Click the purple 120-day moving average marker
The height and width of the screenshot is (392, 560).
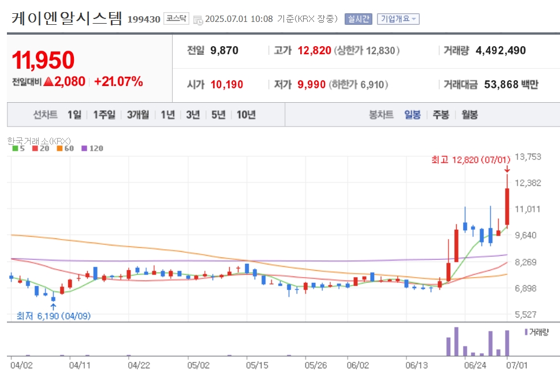point(84,148)
